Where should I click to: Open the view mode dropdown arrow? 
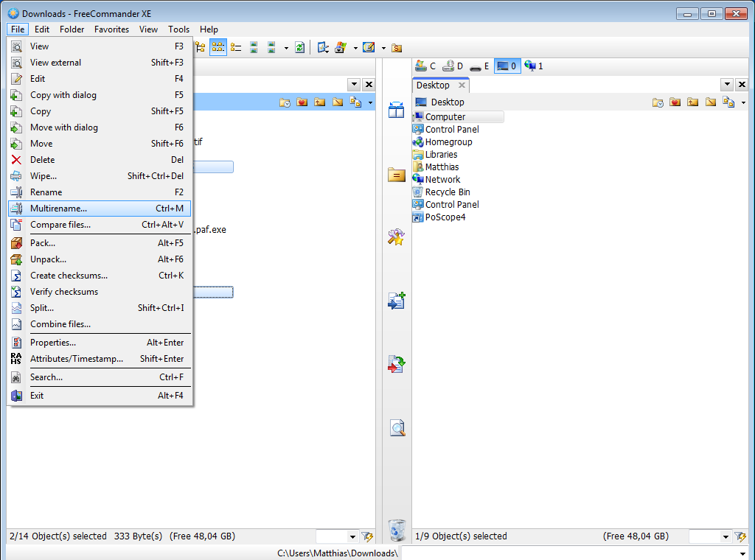coord(286,48)
